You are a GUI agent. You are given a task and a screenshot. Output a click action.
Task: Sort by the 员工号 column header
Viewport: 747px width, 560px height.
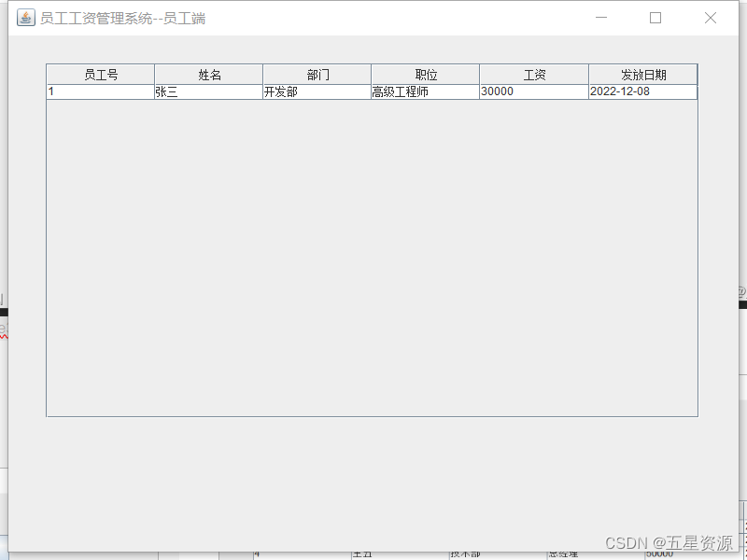click(x=100, y=74)
